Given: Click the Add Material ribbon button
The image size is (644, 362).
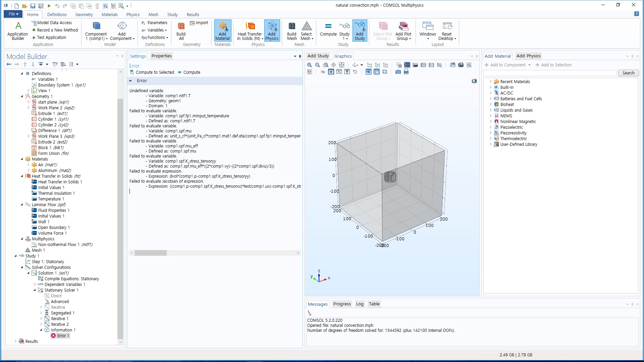Looking at the screenshot, I should pyautogui.click(x=223, y=31).
